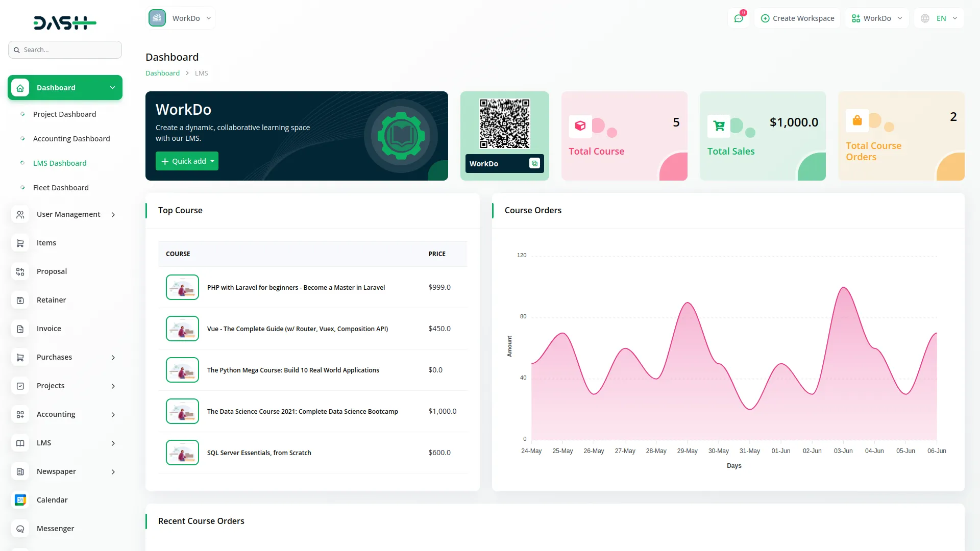The width and height of the screenshot is (980, 551).
Task: Open the Fleet Dashboard menu item
Action: tap(61, 188)
